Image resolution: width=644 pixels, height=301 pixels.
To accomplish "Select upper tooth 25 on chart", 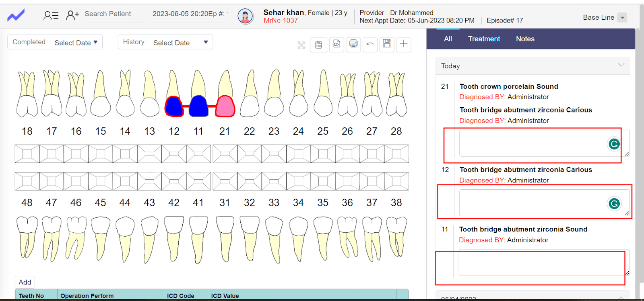I will point(323,94).
